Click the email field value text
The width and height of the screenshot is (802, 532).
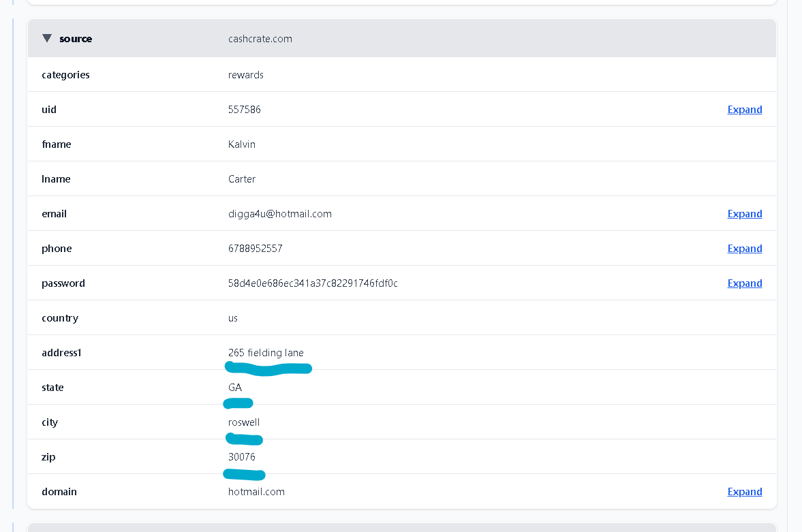click(280, 214)
